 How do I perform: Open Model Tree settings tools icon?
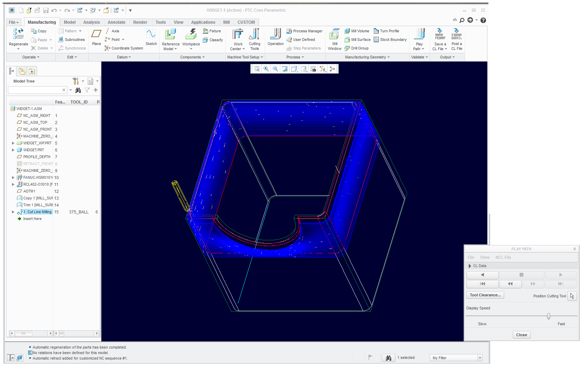pyautogui.click(x=76, y=81)
